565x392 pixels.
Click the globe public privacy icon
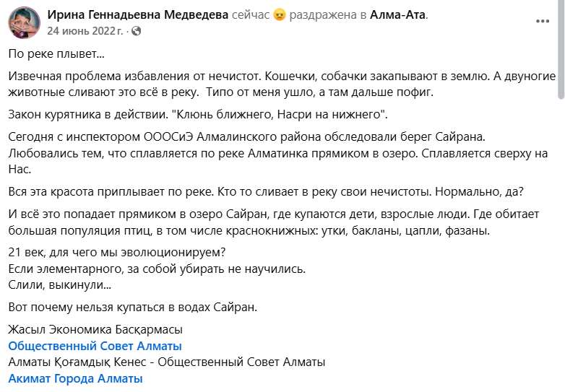pyautogui.click(x=137, y=31)
